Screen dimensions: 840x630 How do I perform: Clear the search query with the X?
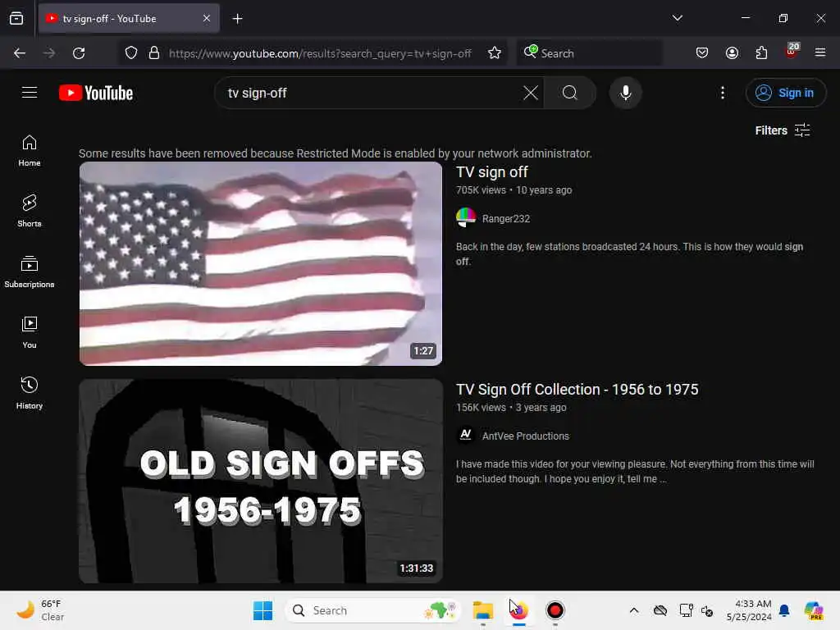pos(531,93)
